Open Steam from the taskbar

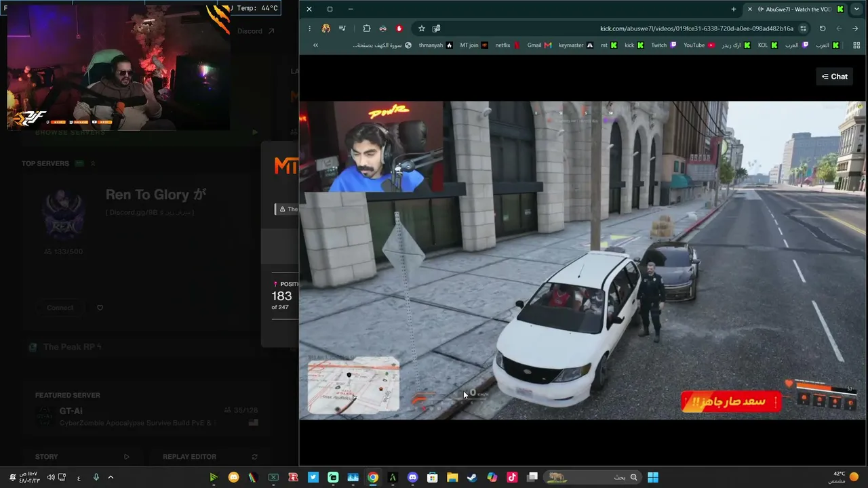point(472,477)
